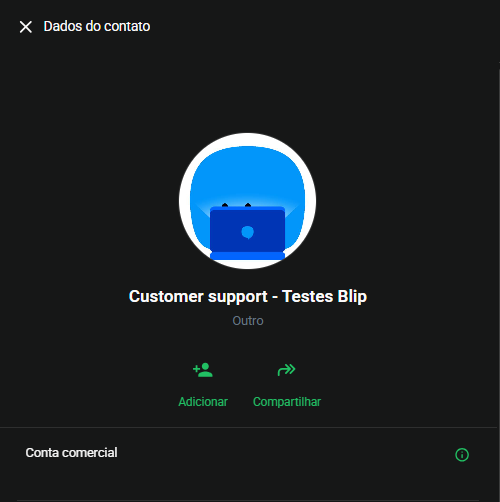
Task: Close the Dados do contato panel
Action: [26, 27]
